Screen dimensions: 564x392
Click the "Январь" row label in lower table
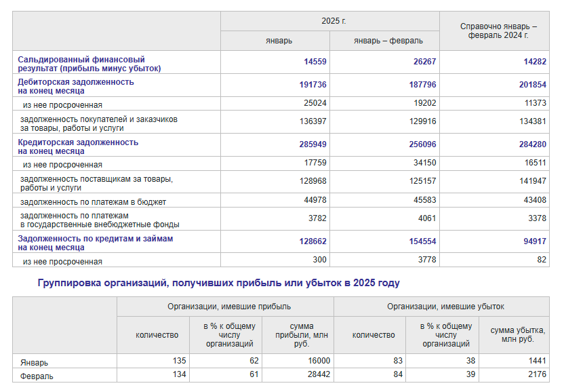[35, 362]
